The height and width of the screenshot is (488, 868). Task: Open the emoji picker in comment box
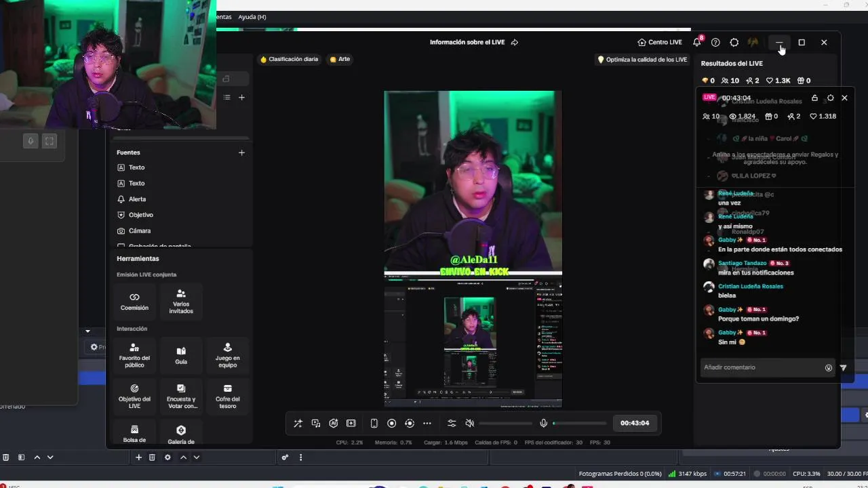point(828,368)
